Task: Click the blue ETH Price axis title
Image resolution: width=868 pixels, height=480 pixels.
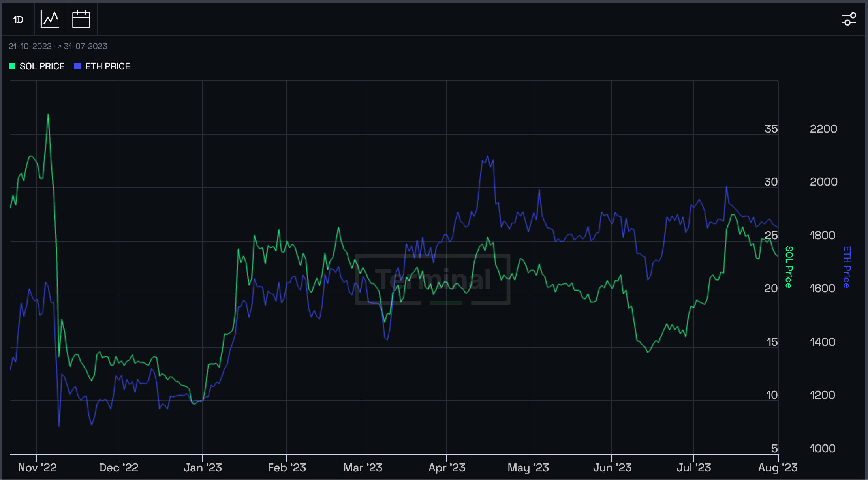Action: [x=847, y=267]
